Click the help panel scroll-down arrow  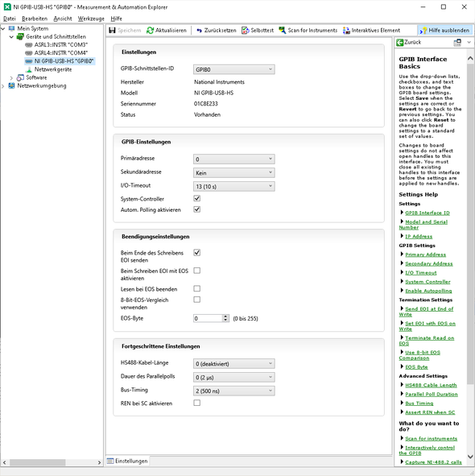[470, 457]
